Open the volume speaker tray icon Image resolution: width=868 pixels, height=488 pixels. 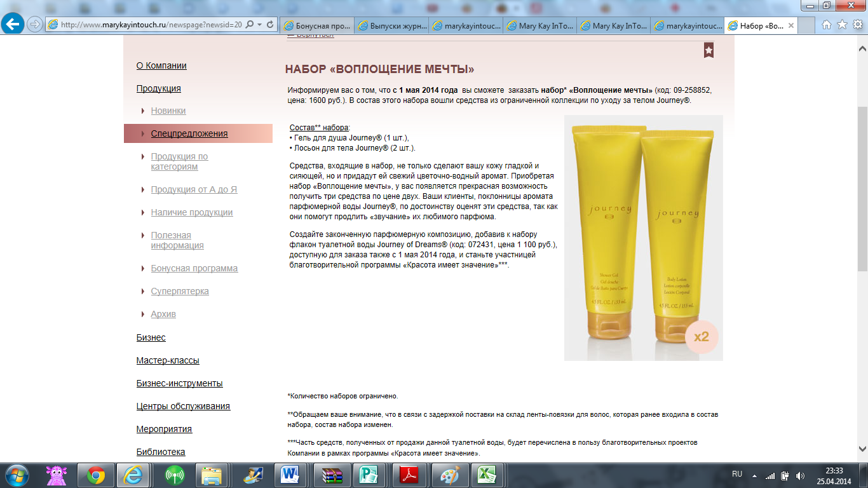[x=801, y=475]
